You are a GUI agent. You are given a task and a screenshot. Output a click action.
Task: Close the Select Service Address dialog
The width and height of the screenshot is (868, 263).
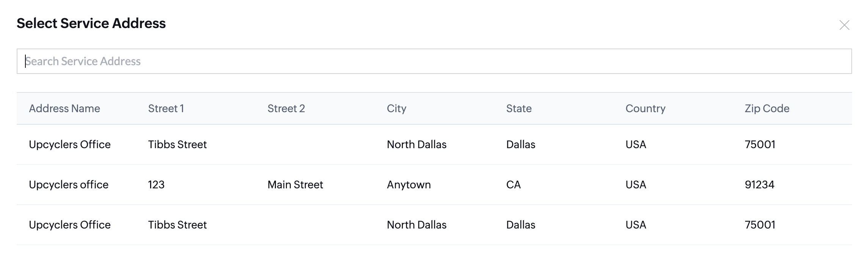(844, 25)
